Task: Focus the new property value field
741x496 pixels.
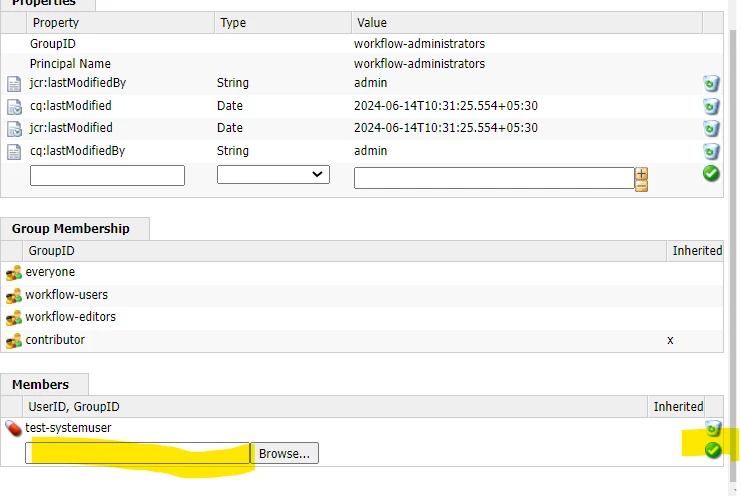Action: point(494,178)
